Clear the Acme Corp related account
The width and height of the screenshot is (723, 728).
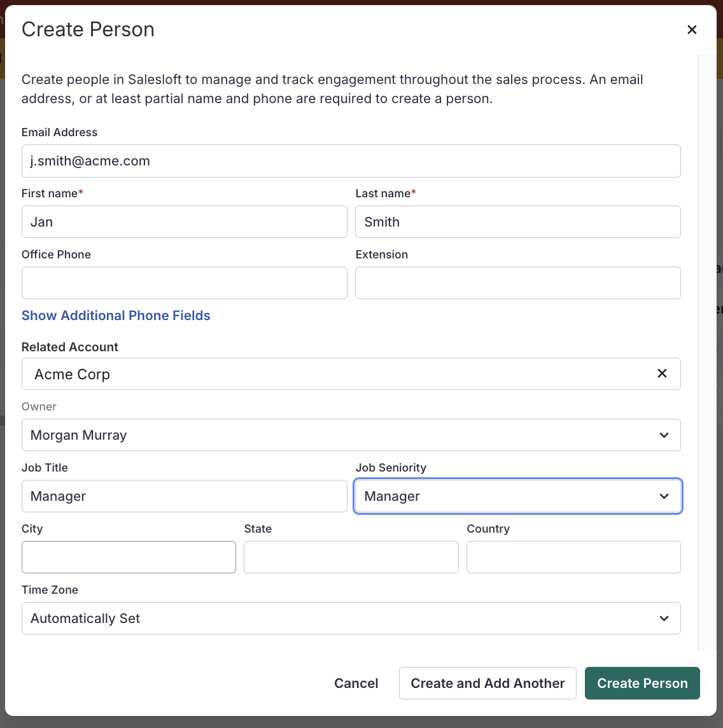pos(662,374)
